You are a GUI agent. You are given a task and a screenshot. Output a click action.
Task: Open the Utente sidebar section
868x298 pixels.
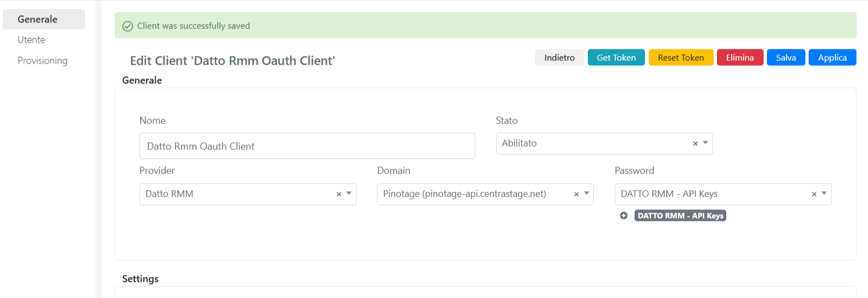pos(31,40)
